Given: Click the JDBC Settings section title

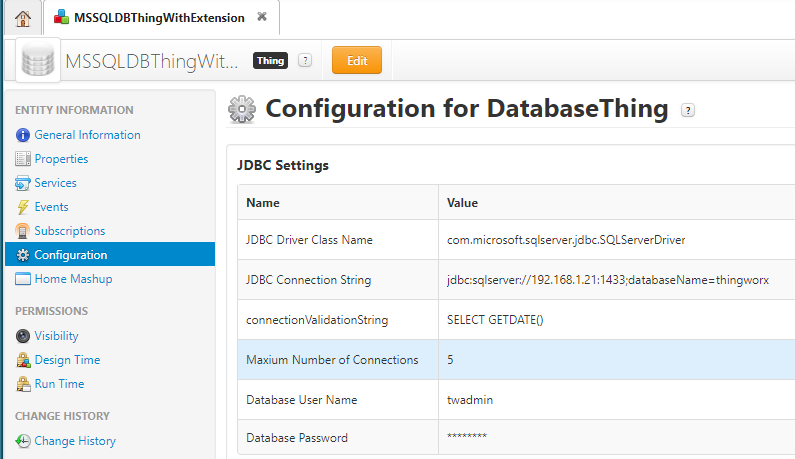Looking at the screenshot, I should pos(282,165).
